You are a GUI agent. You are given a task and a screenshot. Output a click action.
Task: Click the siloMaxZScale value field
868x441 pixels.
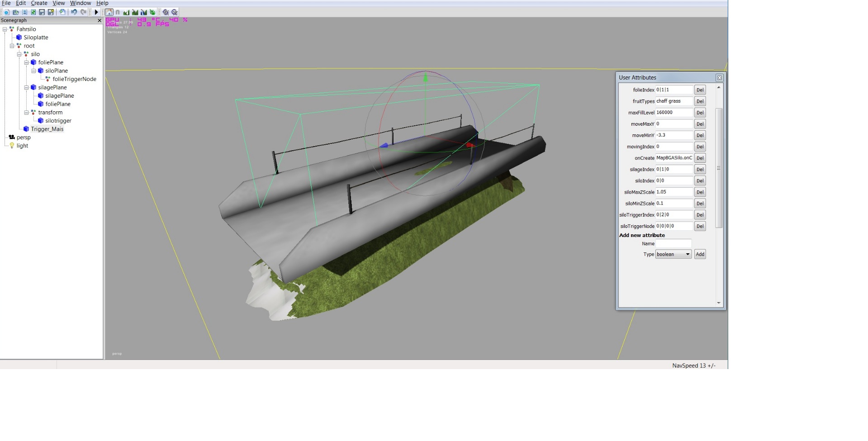point(674,192)
